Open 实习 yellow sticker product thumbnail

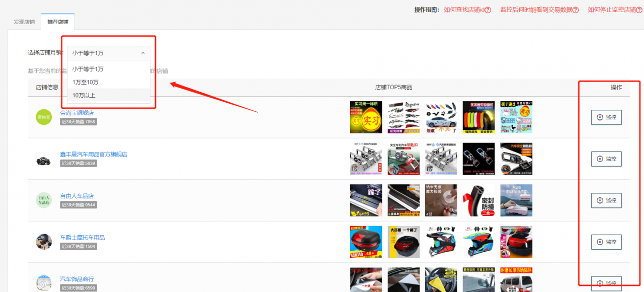tap(366, 117)
